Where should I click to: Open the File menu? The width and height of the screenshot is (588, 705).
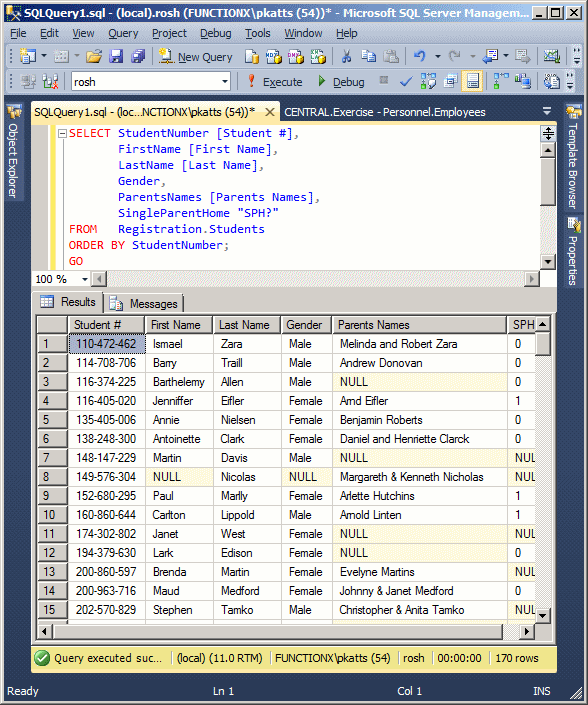tap(18, 33)
